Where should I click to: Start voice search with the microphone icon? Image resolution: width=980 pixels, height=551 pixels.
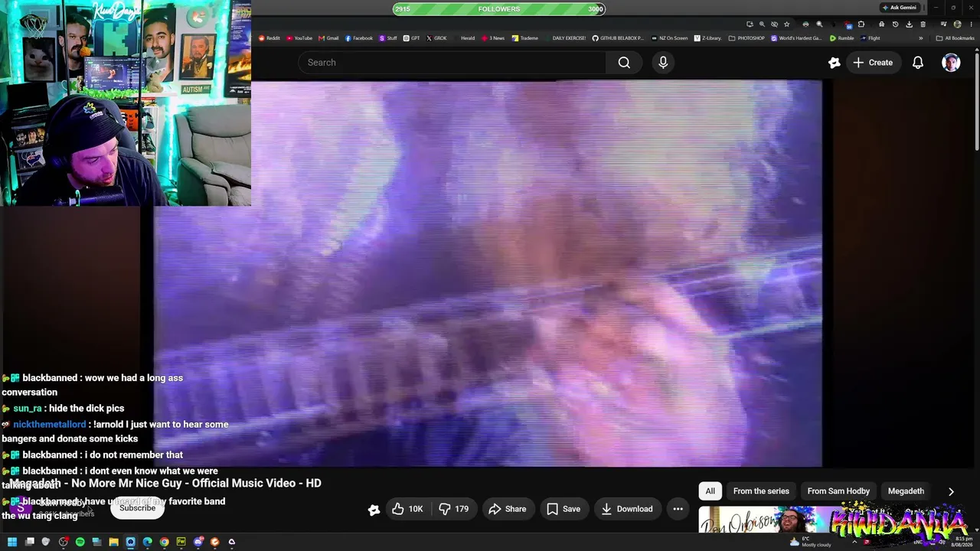coord(663,63)
